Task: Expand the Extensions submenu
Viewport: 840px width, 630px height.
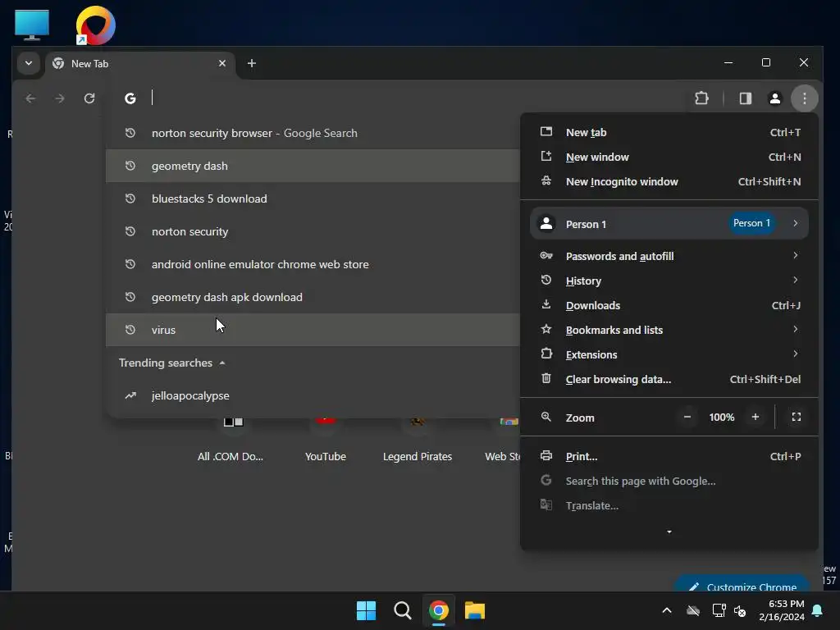Action: click(669, 354)
